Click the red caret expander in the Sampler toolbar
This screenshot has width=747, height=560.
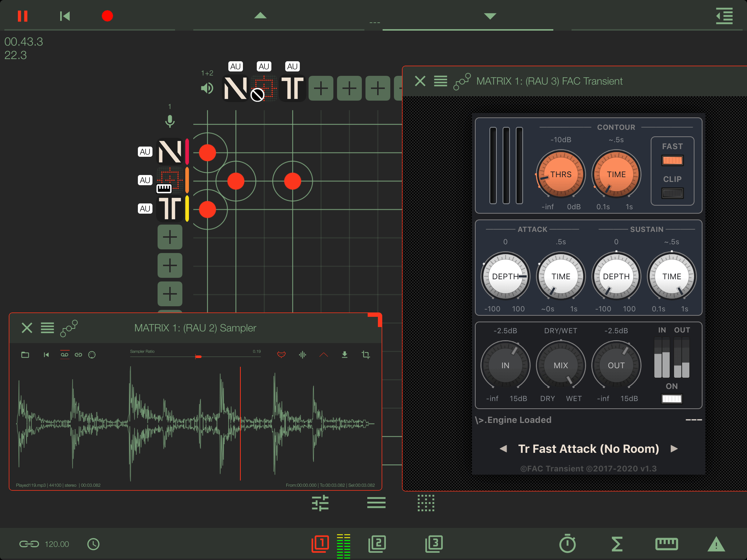323,354
